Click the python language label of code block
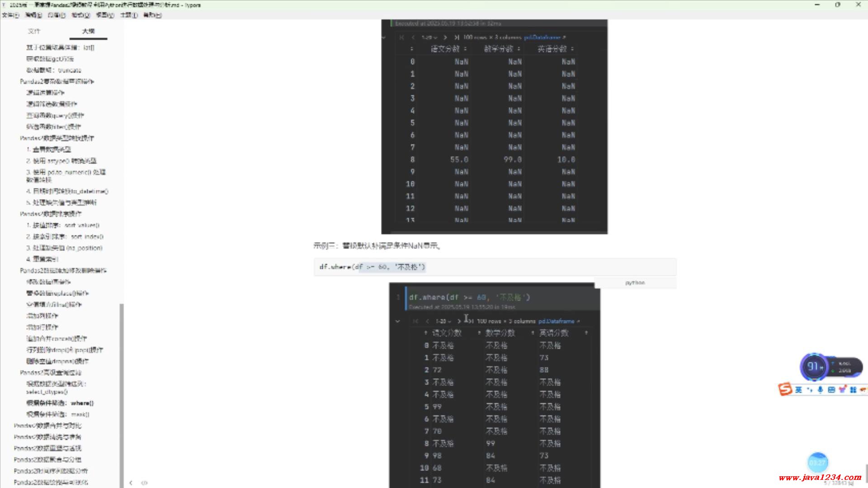 tap(635, 283)
